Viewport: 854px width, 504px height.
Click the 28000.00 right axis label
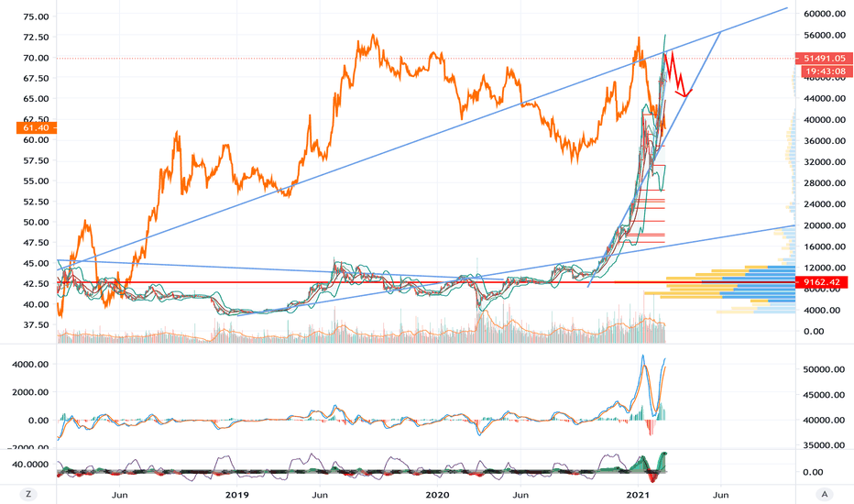coord(825,183)
